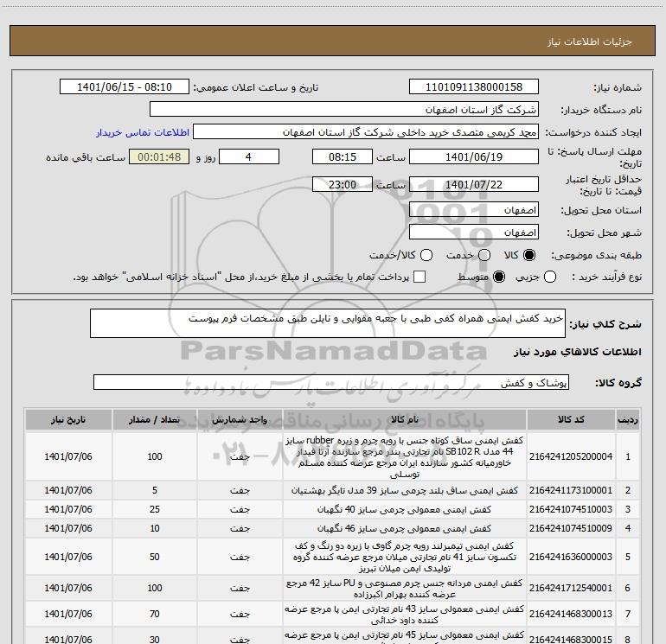Click the ردیف column header
Image resolution: width=666 pixels, height=644 pixels.
(628, 420)
